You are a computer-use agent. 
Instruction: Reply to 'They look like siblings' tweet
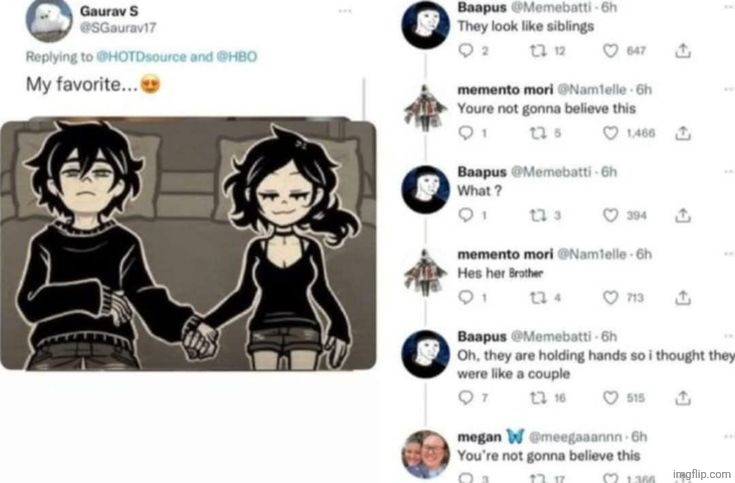465,51
